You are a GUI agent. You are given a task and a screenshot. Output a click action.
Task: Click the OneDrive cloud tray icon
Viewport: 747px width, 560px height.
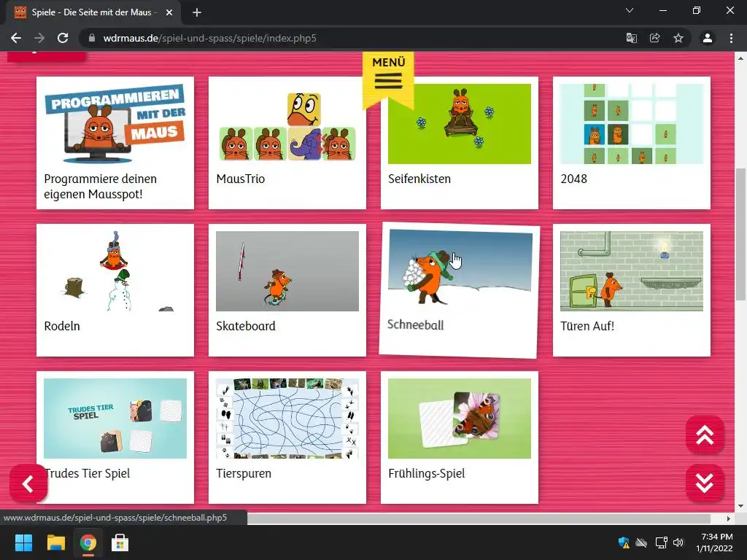(x=641, y=542)
